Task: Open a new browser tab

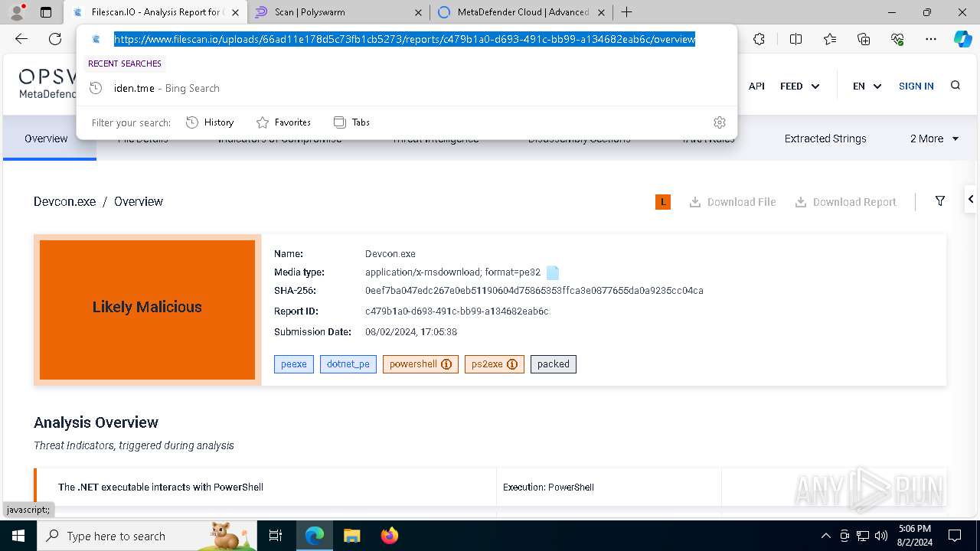Action: click(x=626, y=12)
